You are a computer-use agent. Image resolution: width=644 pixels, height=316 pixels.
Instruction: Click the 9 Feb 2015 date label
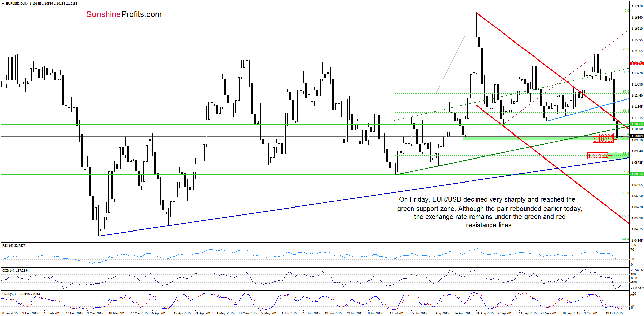pyautogui.click(x=30, y=313)
